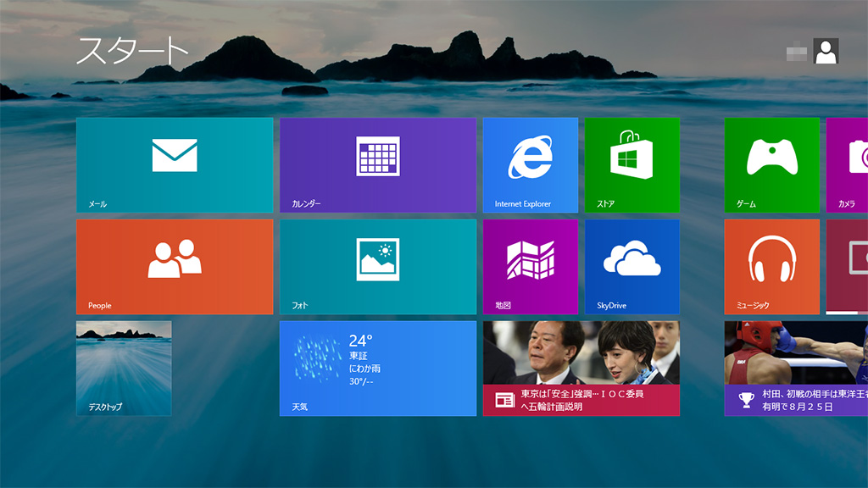Open the Weather (天気) tile showing 24°
Viewport: 868px width, 488px height.
coord(377,369)
